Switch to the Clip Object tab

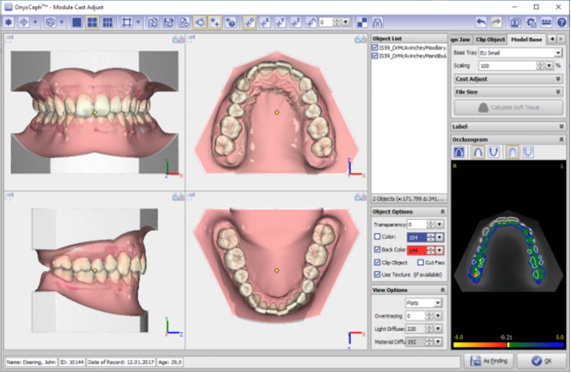coord(491,39)
